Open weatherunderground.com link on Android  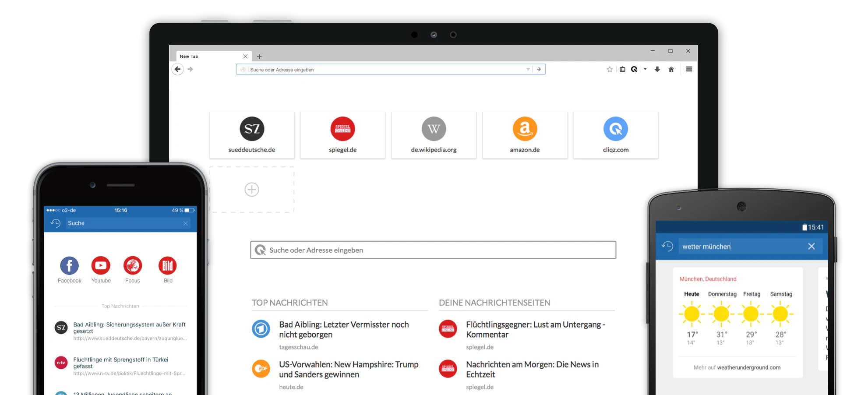(x=748, y=367)
